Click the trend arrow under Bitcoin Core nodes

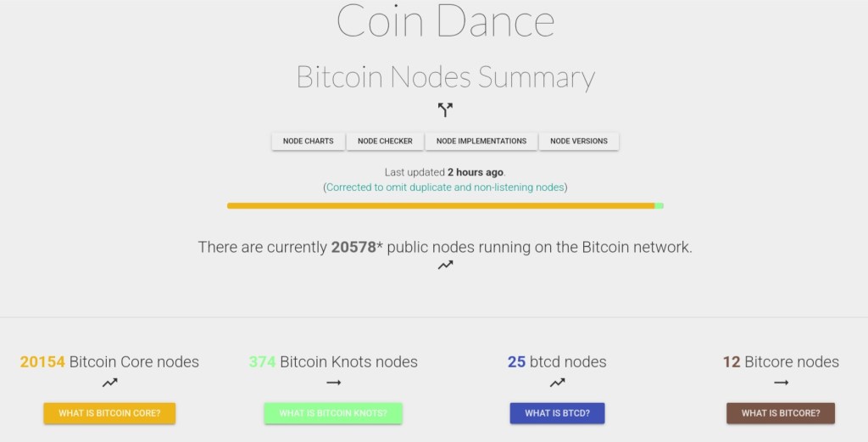[109, 383]
